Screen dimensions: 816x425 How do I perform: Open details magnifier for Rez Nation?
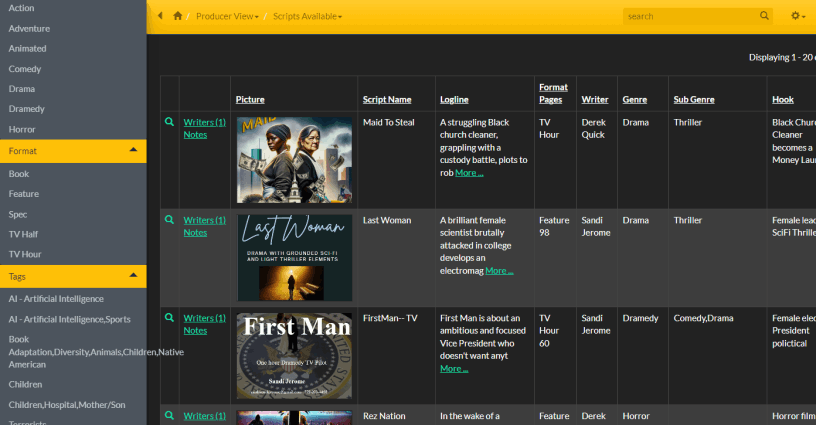point(169,415)
